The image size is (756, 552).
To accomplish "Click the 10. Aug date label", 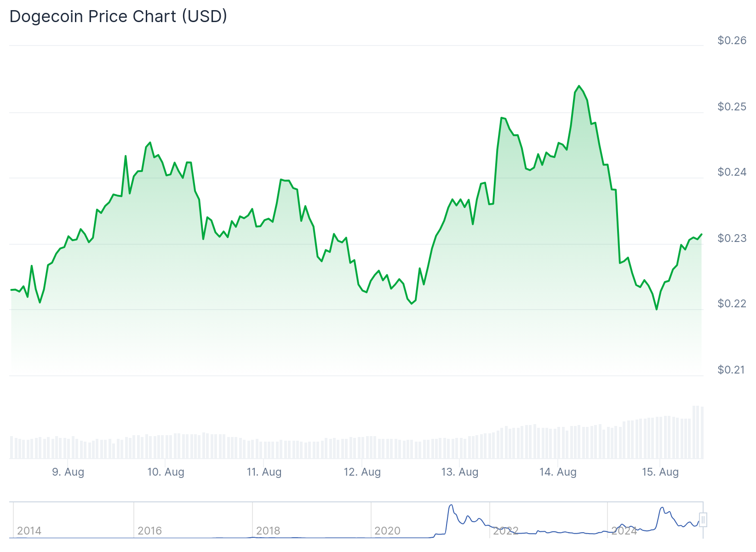I will click(166, 472).
